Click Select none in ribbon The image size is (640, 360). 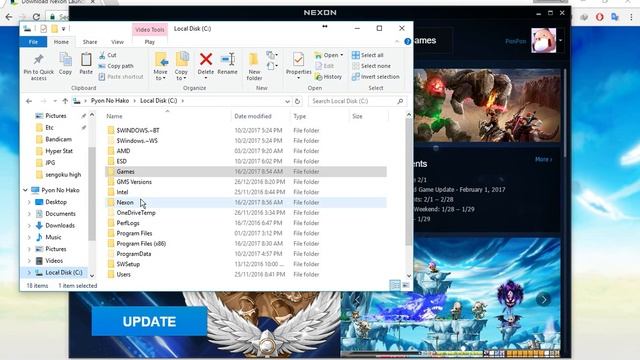[371, 66]
